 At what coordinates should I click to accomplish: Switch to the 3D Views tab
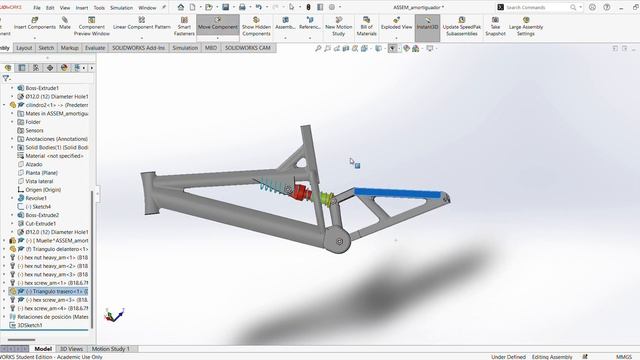point(71,349)
